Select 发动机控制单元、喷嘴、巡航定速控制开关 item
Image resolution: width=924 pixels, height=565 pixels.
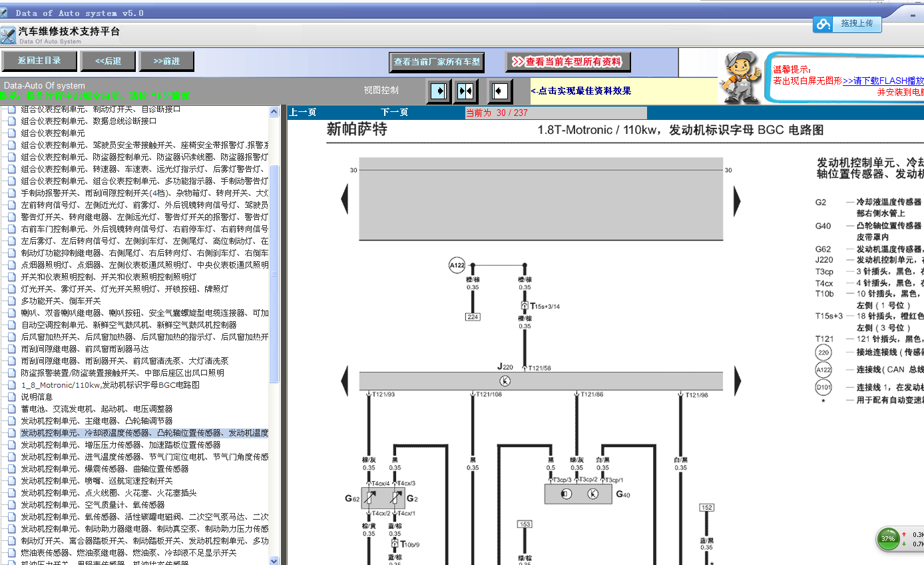(x=97, y=481)
